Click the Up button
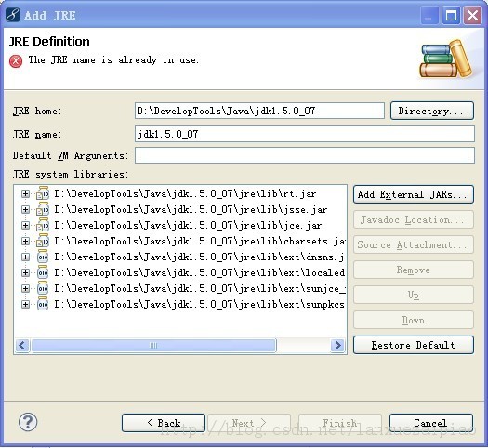This screenshot has height=448, width=488. [414, 295]
